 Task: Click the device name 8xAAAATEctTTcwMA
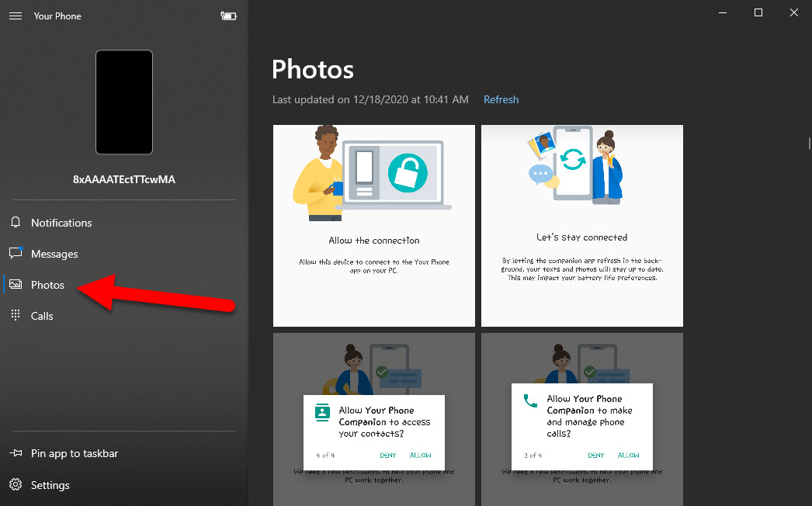[x=123, y=178]
